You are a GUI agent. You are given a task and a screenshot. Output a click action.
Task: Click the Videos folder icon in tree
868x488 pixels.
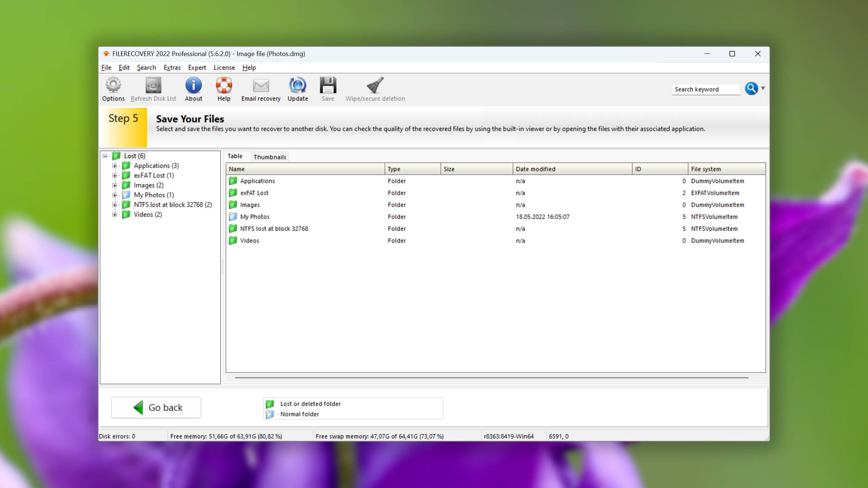pyautogui.click(x=126, y=214)
